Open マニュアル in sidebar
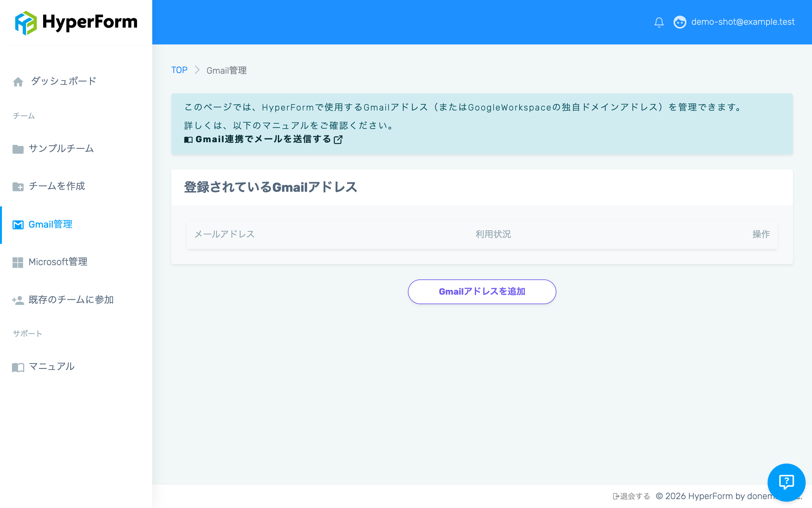Screen dimensions: 812x508 click(x=52, y=366)
